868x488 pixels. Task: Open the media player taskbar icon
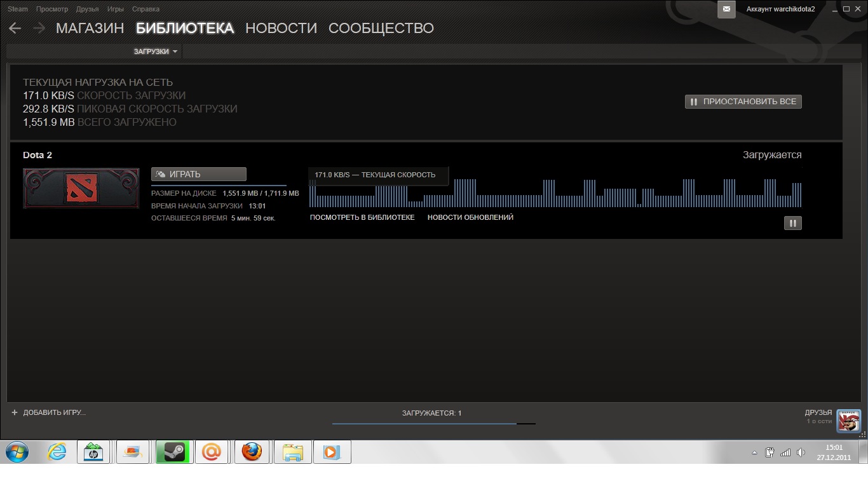coord(332,452)
